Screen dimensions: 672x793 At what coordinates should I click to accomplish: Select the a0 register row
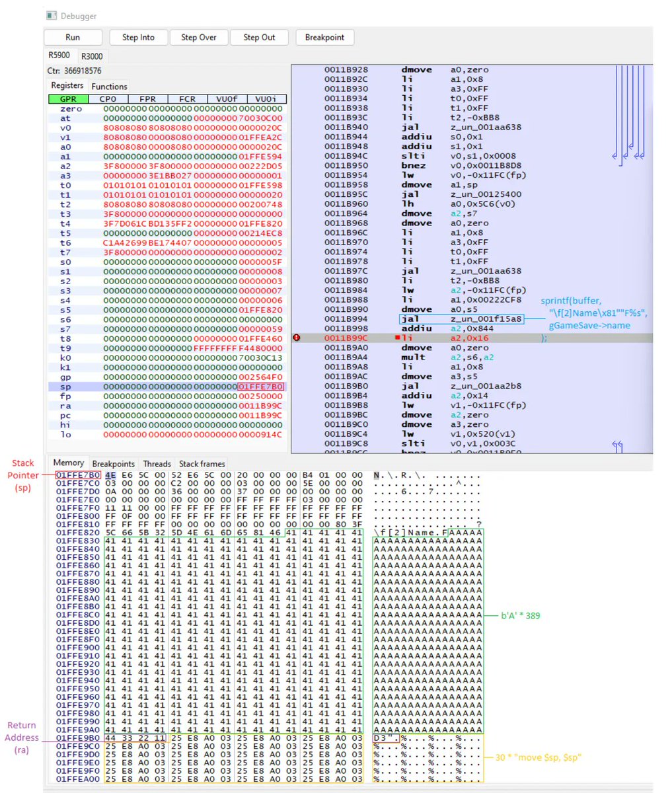pos(167,147)
